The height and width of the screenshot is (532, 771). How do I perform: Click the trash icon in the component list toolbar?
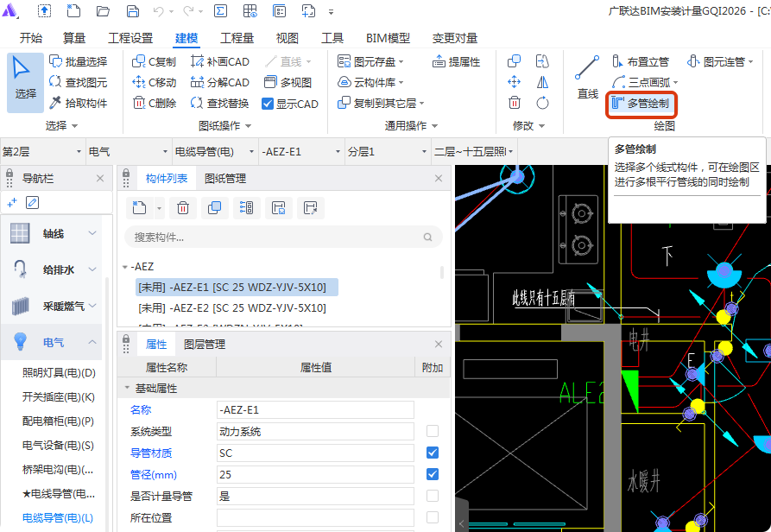pos(182,207)
